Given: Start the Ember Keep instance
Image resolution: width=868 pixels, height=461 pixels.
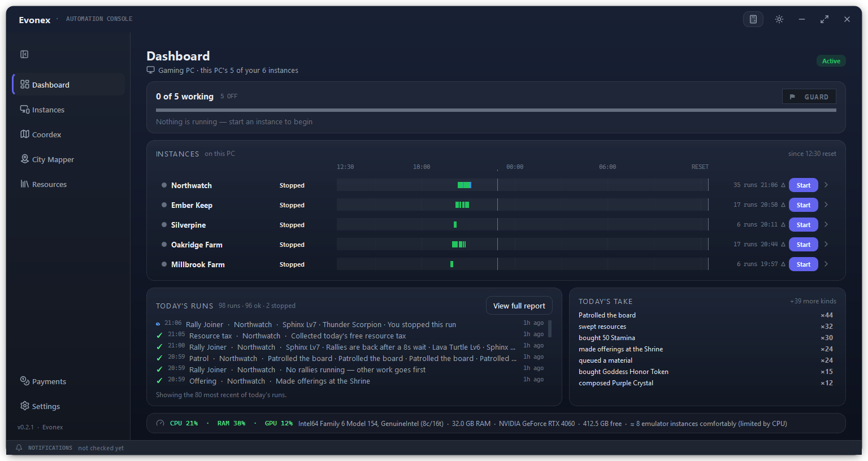Looking at the screenshot, I should tap(803, 205).
